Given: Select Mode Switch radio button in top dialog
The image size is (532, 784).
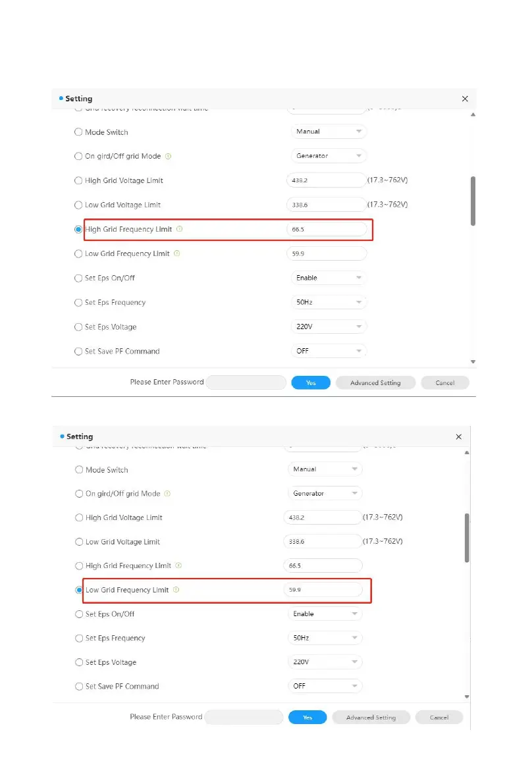Looking at the screenshot, I should (79, 132).
